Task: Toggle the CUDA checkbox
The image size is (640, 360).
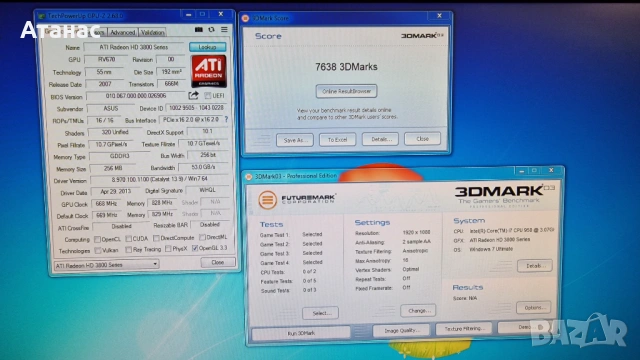Action: (x=129, y=238)
